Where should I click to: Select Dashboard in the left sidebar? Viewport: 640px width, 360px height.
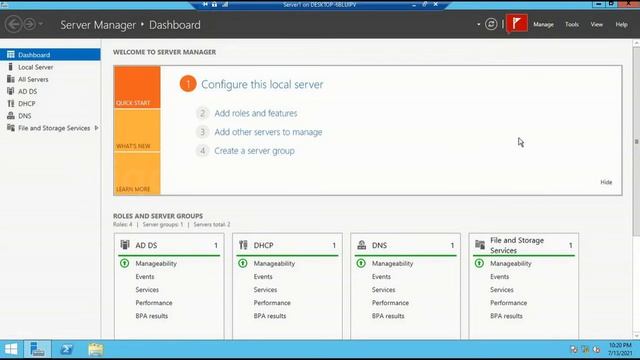pos(50,55)
